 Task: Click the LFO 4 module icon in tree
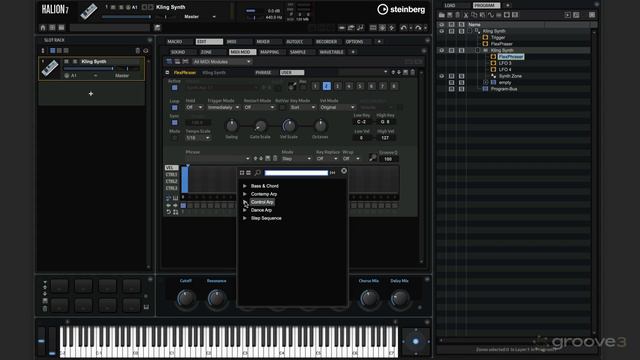pos(493,70)
